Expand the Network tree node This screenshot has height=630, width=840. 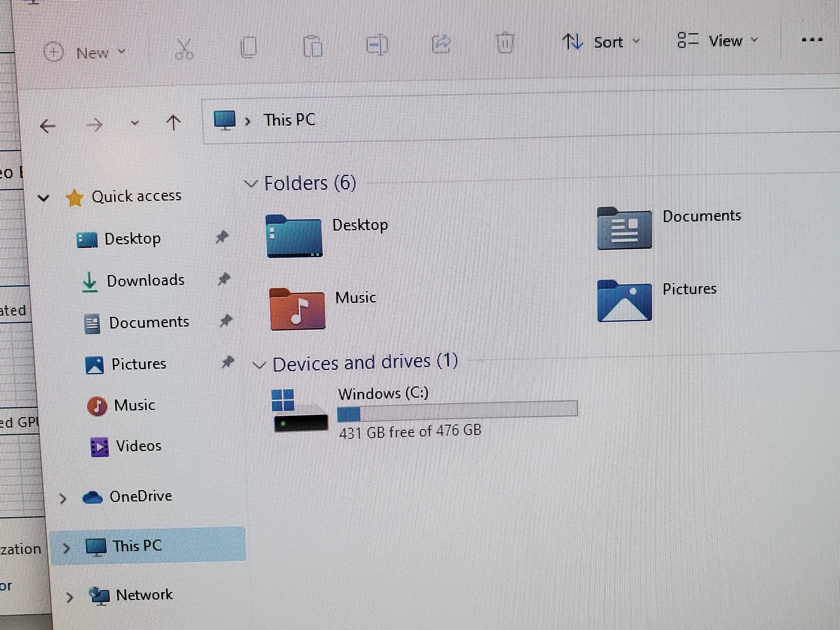coord(70,597)
